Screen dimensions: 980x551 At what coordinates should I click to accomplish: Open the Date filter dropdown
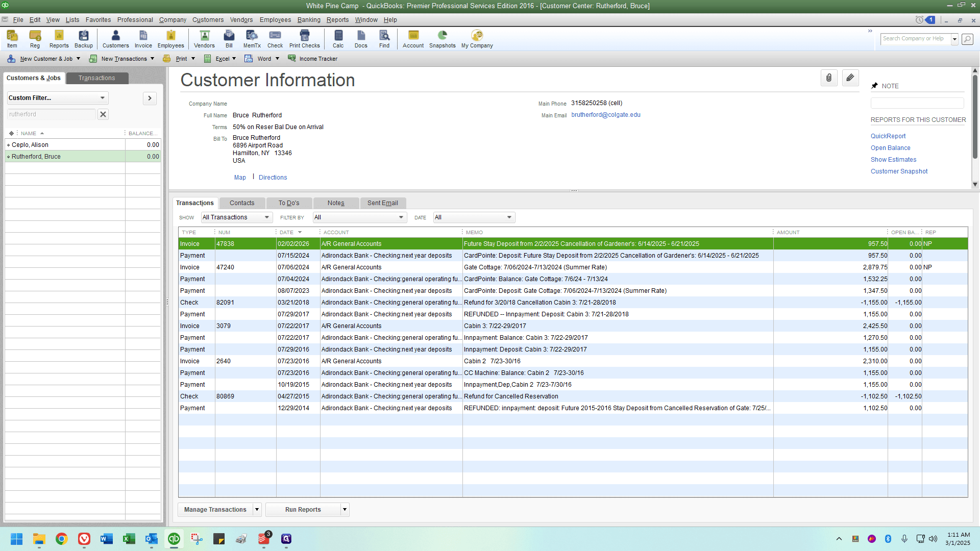point(474,217)
